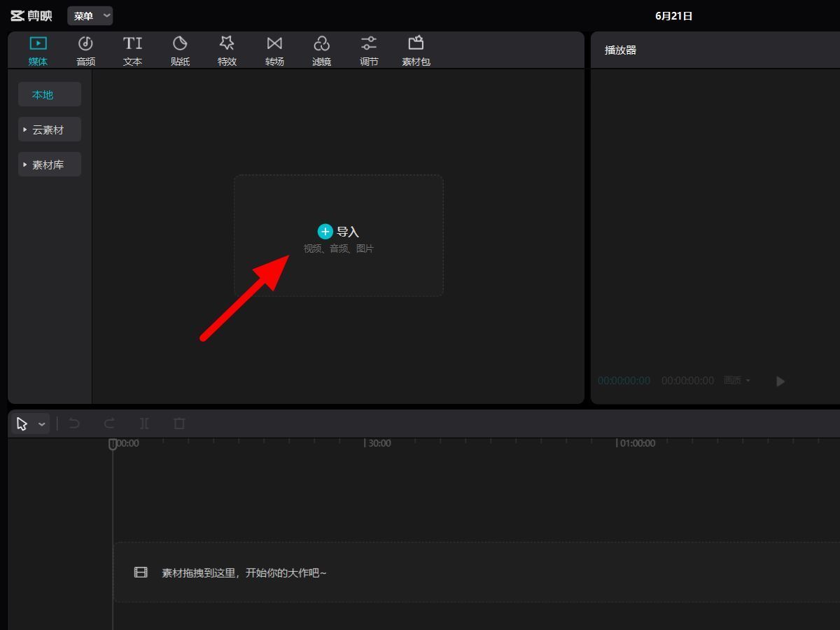Open the 文本 (Text) panel

coord(132,51)
